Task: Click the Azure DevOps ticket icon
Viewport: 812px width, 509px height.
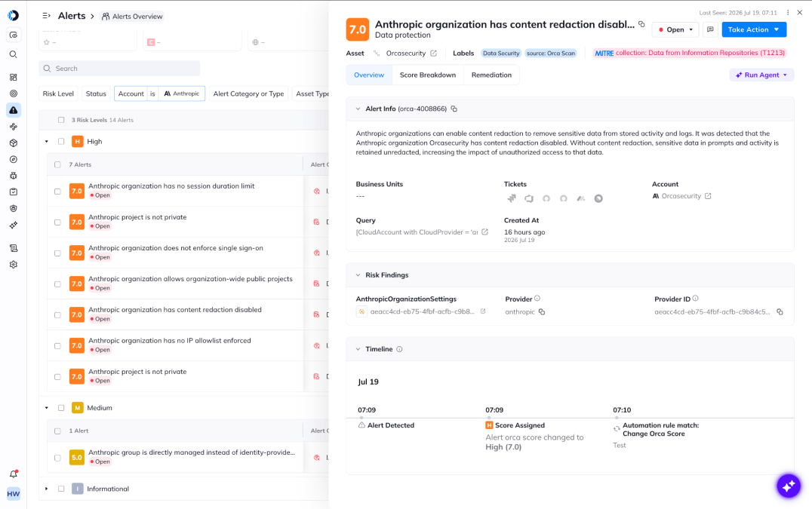Action: click(529, 198)
